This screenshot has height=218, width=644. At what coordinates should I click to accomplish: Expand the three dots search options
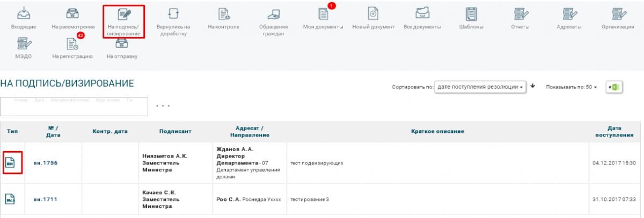tap(163, 106)
